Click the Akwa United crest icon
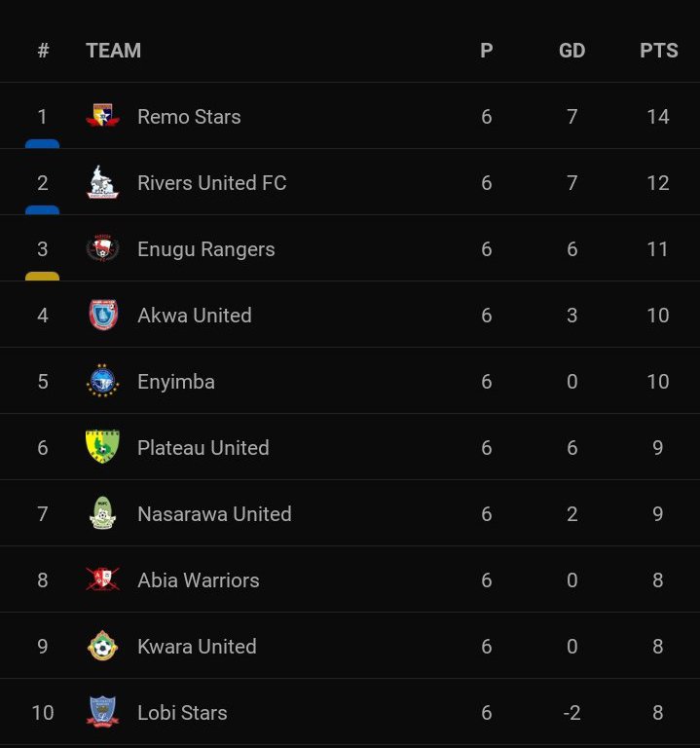This screenshot has height=748, width=700. [102, 316]
